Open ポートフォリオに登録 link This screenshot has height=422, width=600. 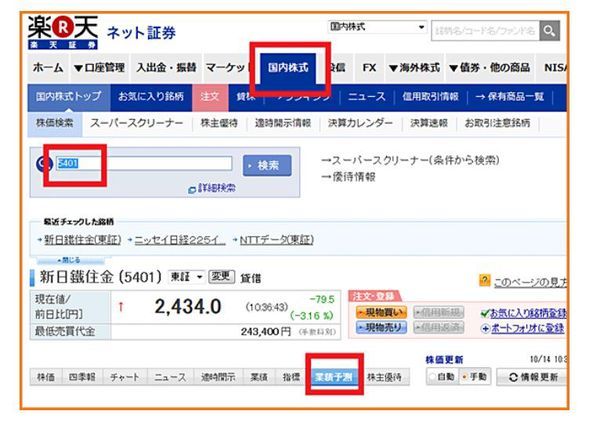pos(528,329)
